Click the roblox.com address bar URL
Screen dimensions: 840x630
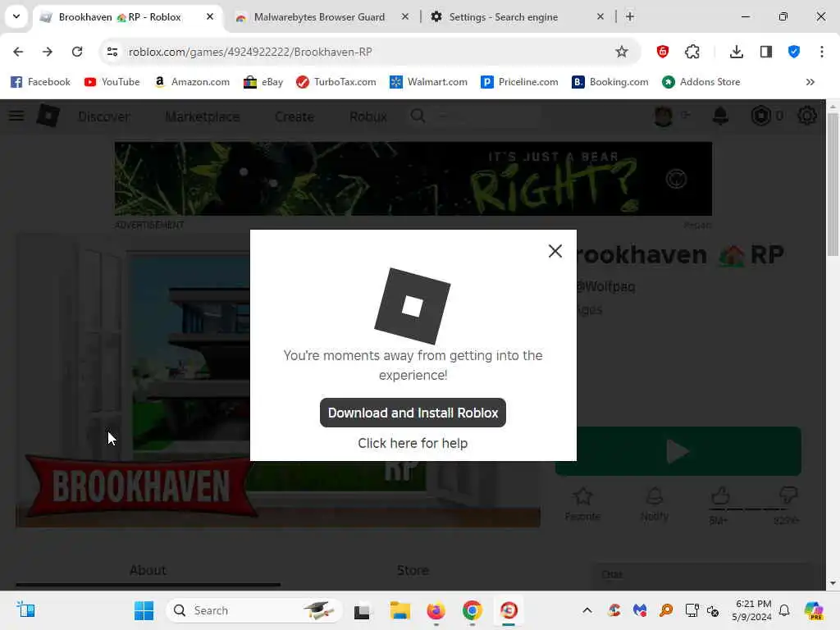pos(249,52)
